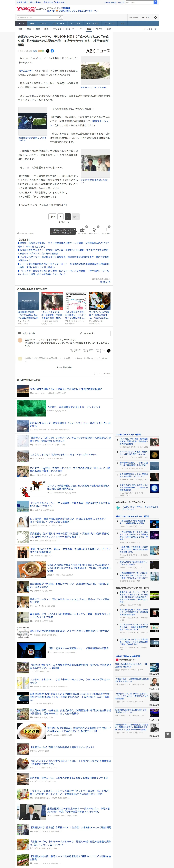The image size is (174, 868).
Task: Open the マイページ link
Action: pyautogui.click(x=133, y=18)
